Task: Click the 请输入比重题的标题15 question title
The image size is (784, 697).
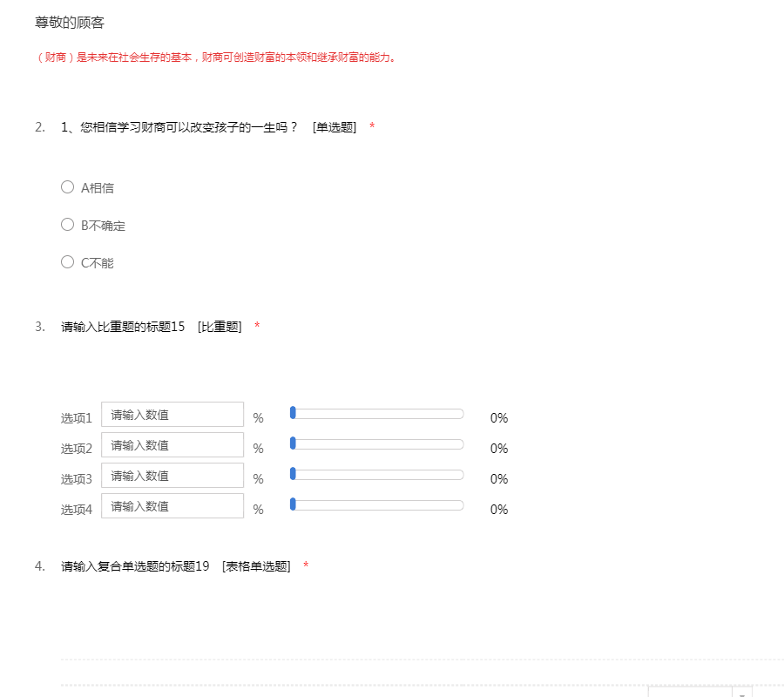Action: click(123, 327)
